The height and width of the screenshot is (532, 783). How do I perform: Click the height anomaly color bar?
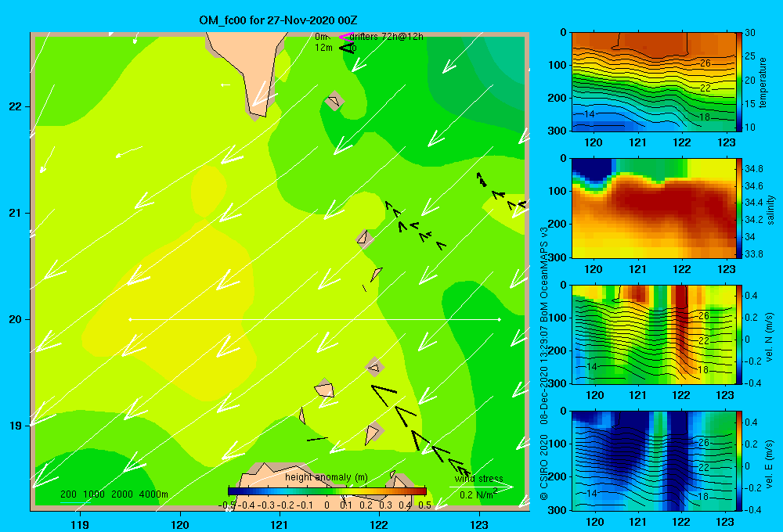(x=327, y=491)
